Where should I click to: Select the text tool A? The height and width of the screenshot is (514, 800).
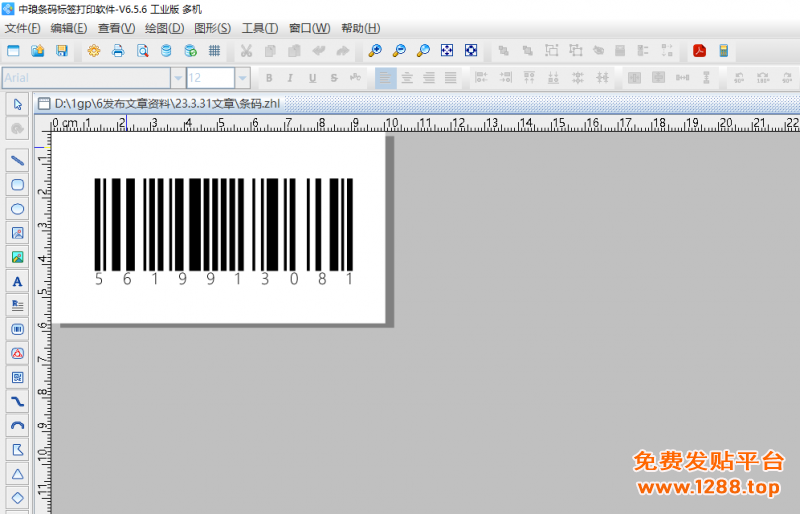[17, 281]
